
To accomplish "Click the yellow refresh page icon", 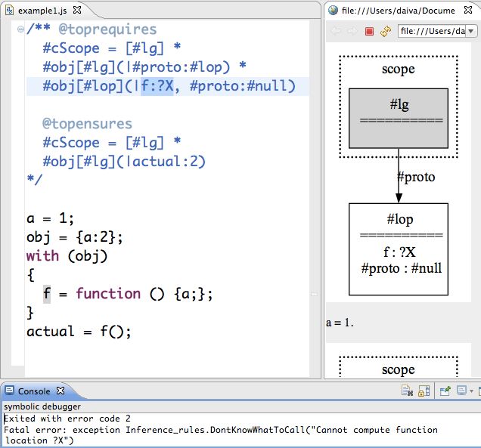I will (386, 31).
